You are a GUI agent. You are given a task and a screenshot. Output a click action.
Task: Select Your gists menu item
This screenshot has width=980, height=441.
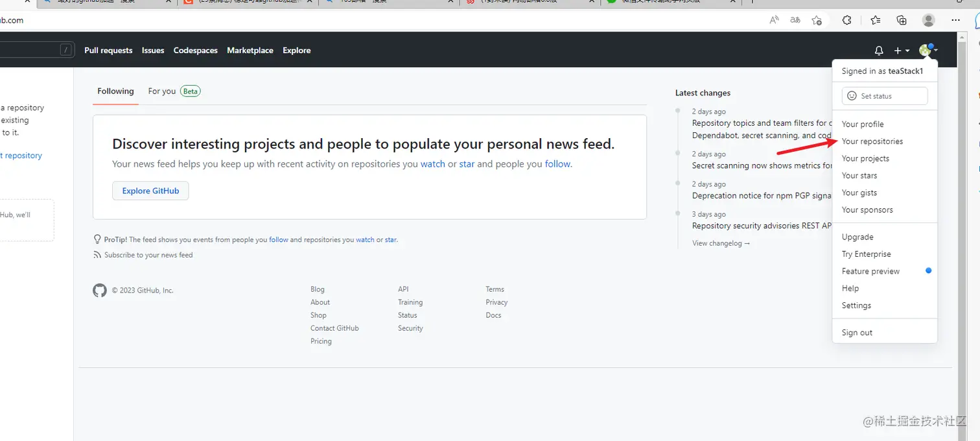click(885, 193)
